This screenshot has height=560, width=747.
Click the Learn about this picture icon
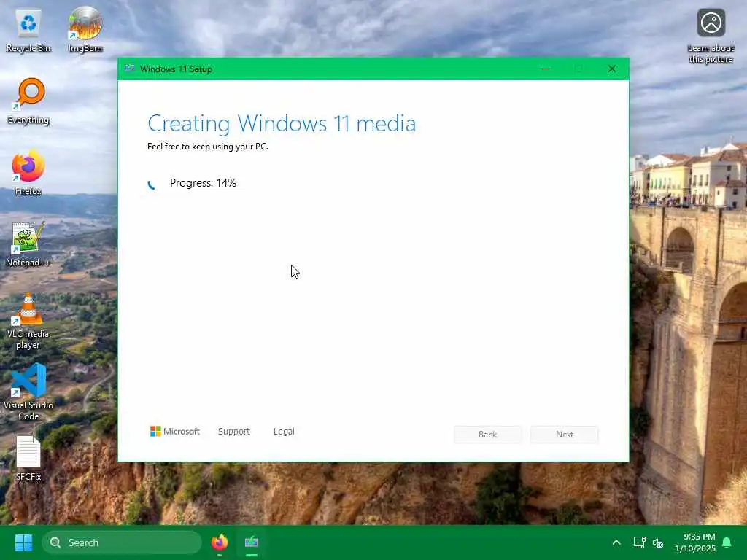click(711, 36)
